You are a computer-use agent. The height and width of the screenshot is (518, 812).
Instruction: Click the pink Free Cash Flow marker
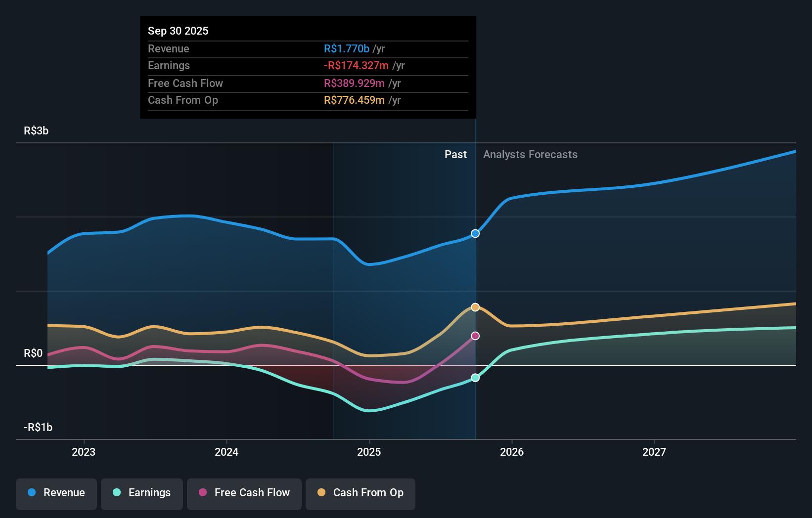point(475,336)
